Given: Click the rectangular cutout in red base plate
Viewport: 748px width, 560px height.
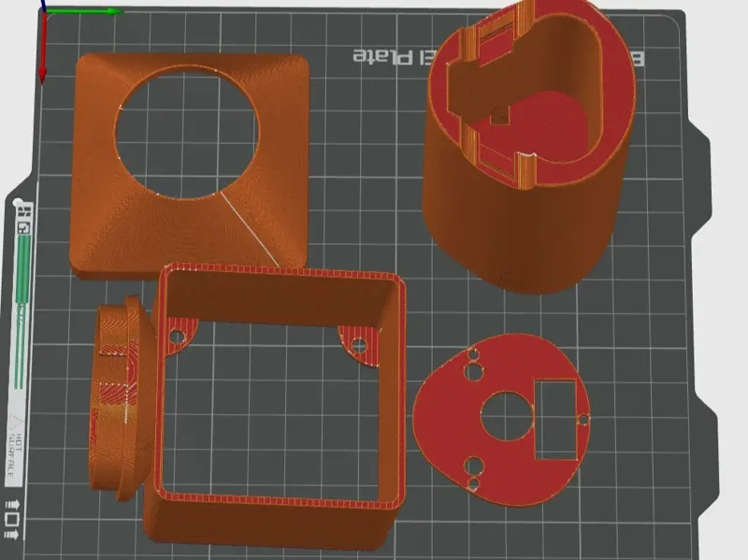Looking at the screenshot, I should pos(556,420).
